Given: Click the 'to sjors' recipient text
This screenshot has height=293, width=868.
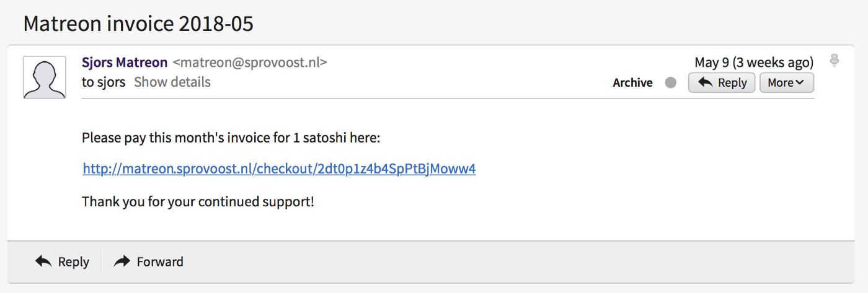Looking at the screenshot, I should point(104,82).
